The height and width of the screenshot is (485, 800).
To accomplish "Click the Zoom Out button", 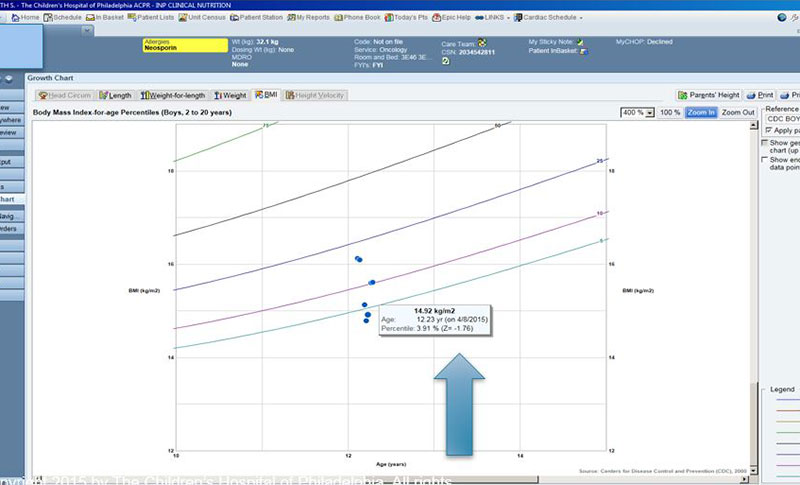I will pos(738,112).
